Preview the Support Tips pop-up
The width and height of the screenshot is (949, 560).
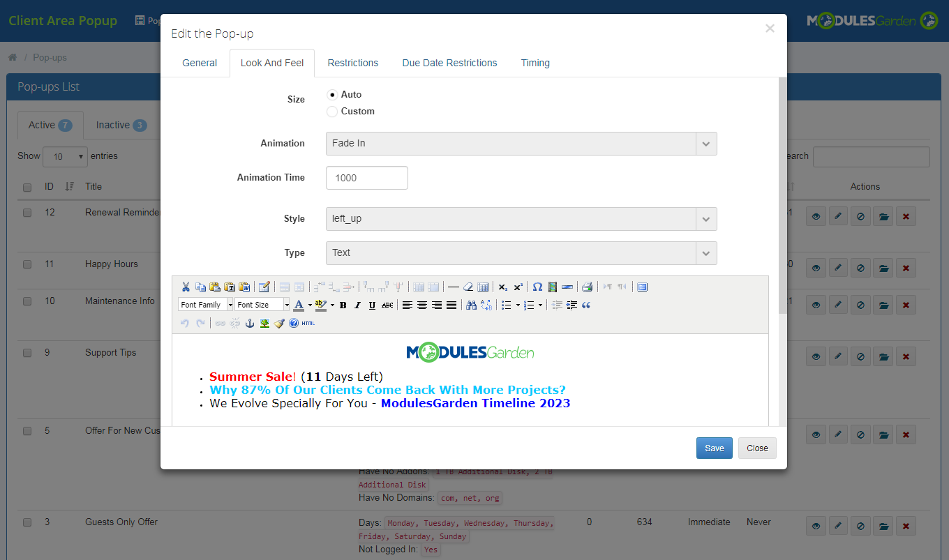point(816,356)
